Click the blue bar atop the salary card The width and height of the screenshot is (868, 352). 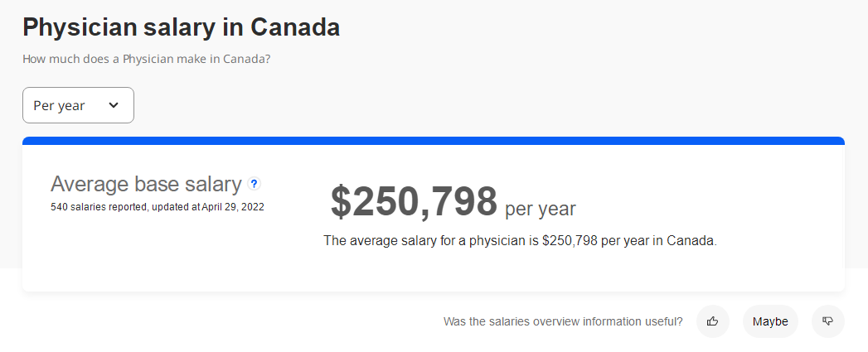434,141
